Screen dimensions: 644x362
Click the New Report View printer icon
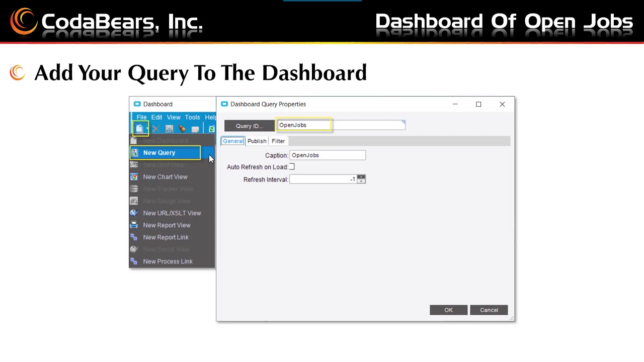[134, 225]
